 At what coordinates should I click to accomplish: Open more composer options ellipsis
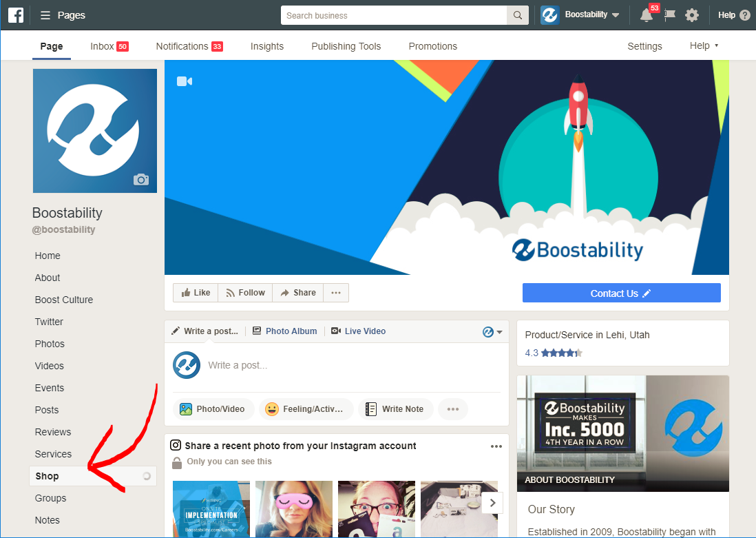click(453, 409)
